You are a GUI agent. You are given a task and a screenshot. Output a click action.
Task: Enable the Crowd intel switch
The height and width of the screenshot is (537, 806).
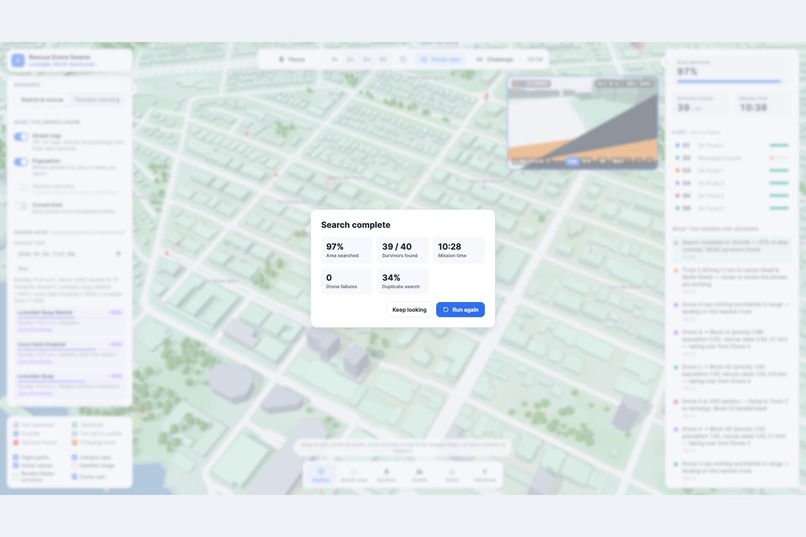pos(21,206)
